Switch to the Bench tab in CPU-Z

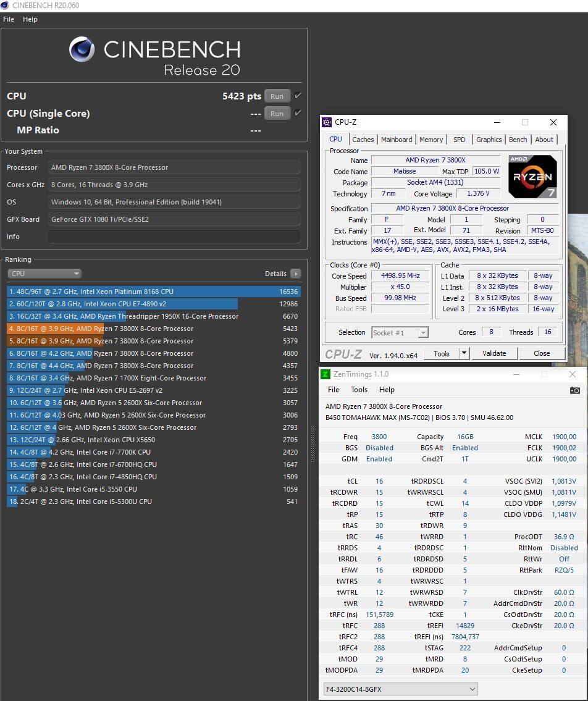click(518, 140)
